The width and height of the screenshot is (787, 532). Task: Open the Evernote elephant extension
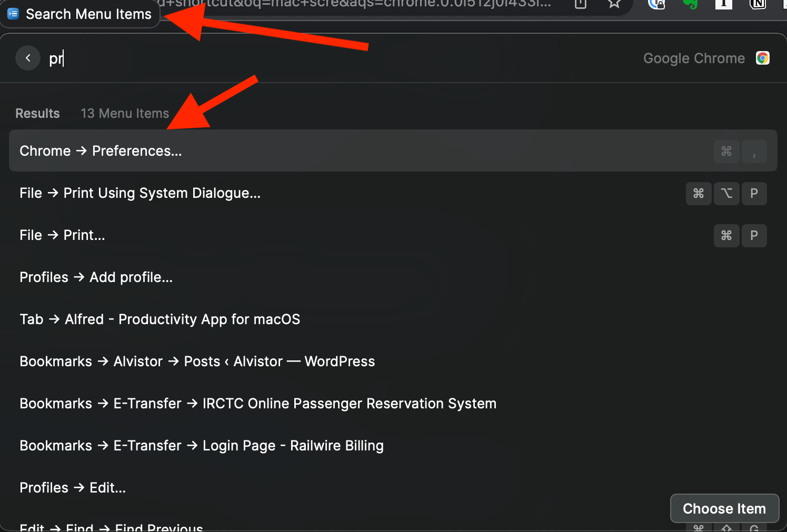pyautogui.click(x=690, y=4)
